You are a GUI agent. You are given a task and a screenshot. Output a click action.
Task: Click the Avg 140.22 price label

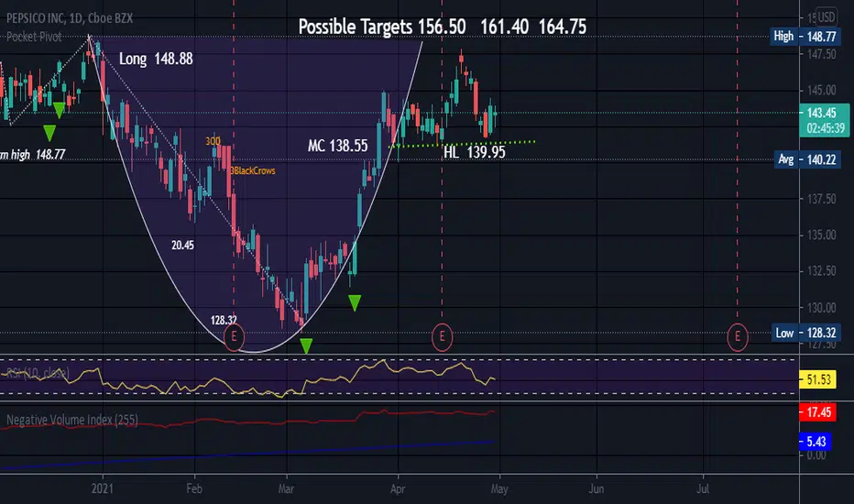pos(806,159)
